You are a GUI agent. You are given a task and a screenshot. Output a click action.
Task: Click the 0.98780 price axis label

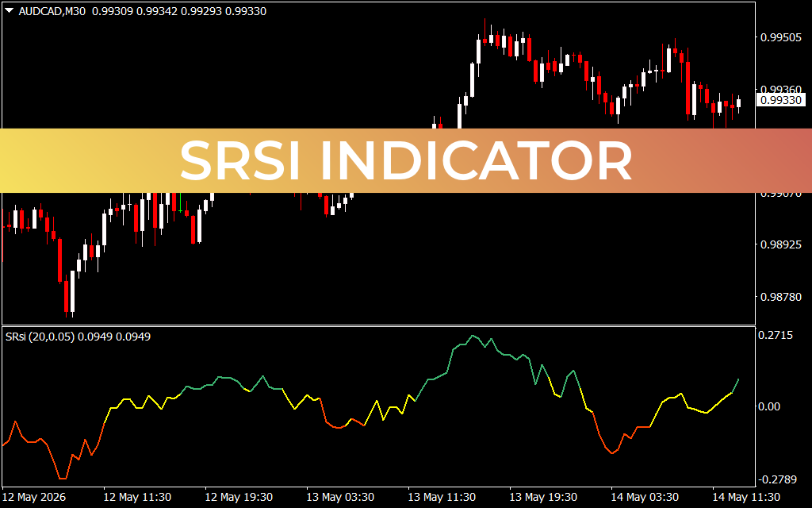[781, 297]
